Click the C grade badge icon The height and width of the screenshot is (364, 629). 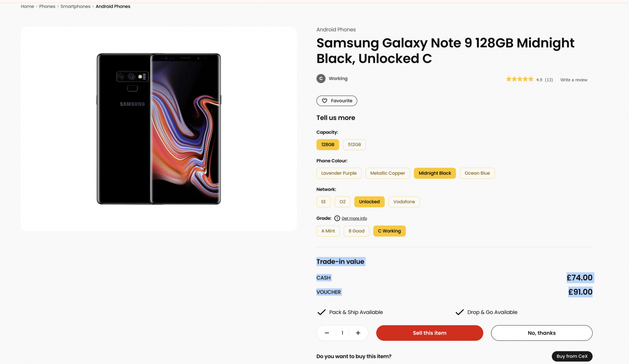(x=321, y=79)
